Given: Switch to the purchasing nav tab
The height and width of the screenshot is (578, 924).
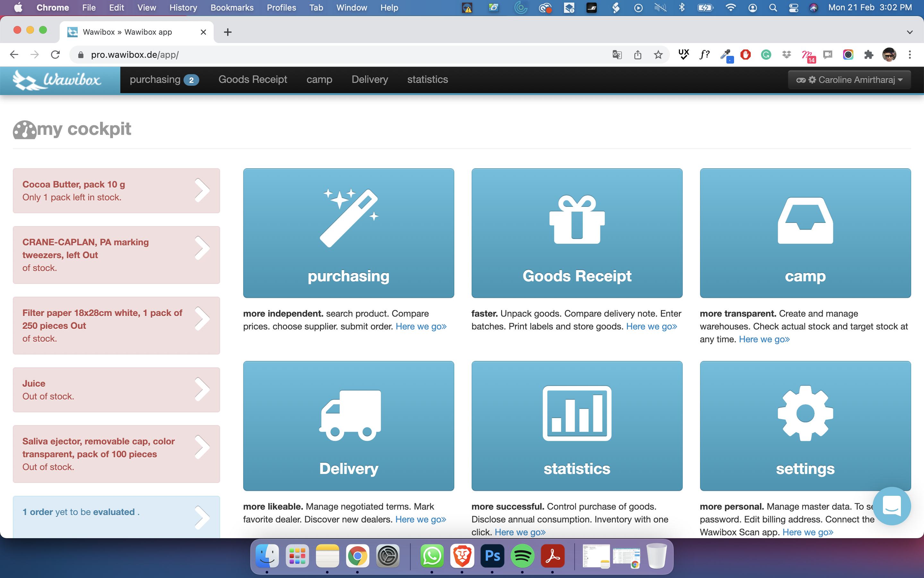Looking at the screenshot, I should 164,80.
